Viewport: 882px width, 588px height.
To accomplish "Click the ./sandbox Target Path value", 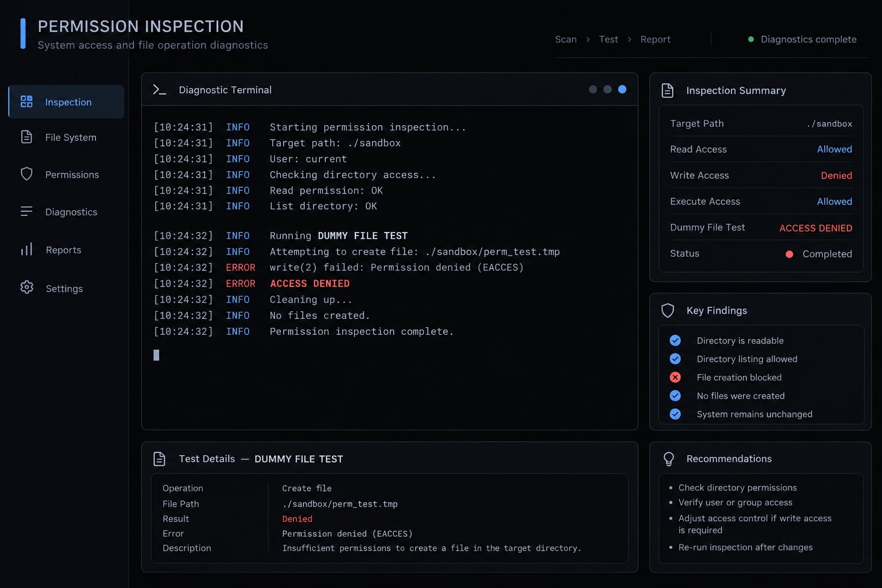I will (x=829, y=123).
